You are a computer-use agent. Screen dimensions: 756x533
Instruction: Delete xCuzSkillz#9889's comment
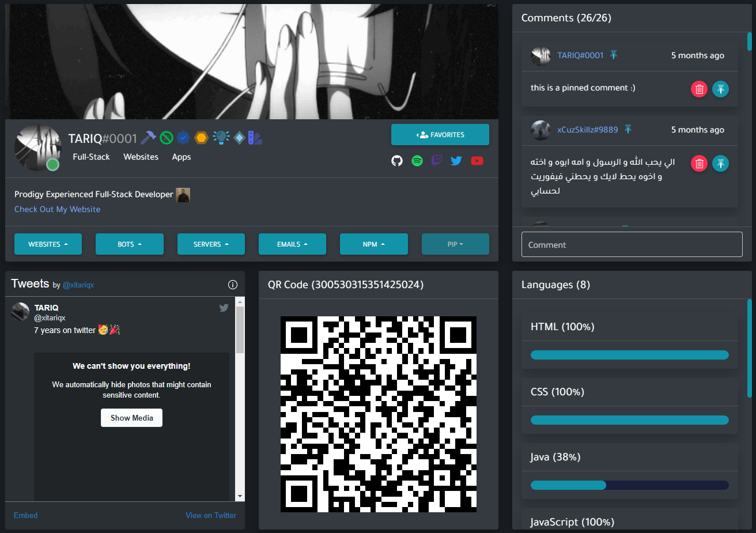pos(699,164)
